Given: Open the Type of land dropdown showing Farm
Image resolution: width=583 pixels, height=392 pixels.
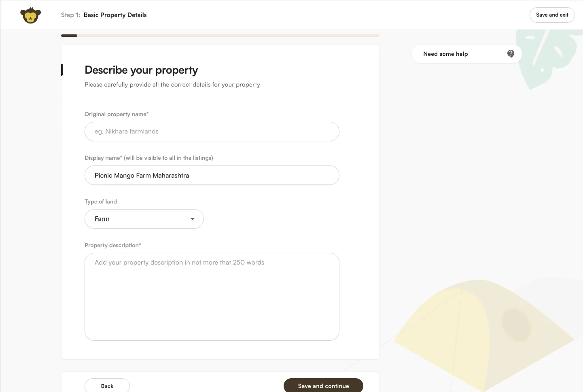Looking at the screenshot, I should point(144,219).
